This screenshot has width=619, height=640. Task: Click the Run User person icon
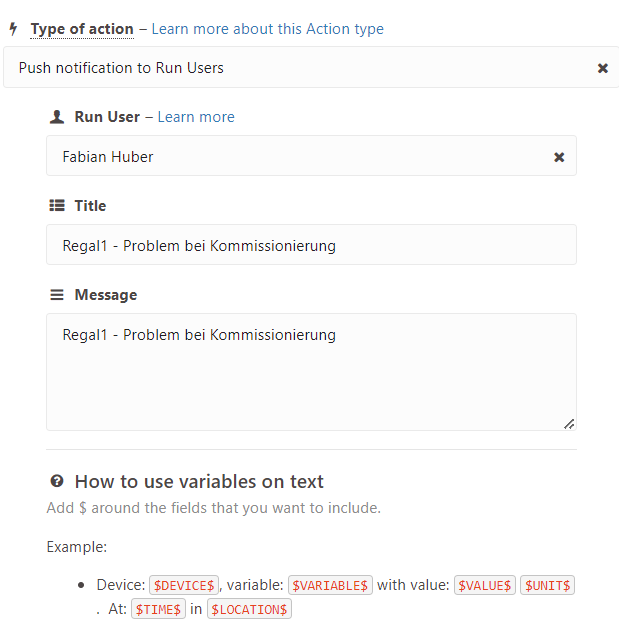[57, 117]
